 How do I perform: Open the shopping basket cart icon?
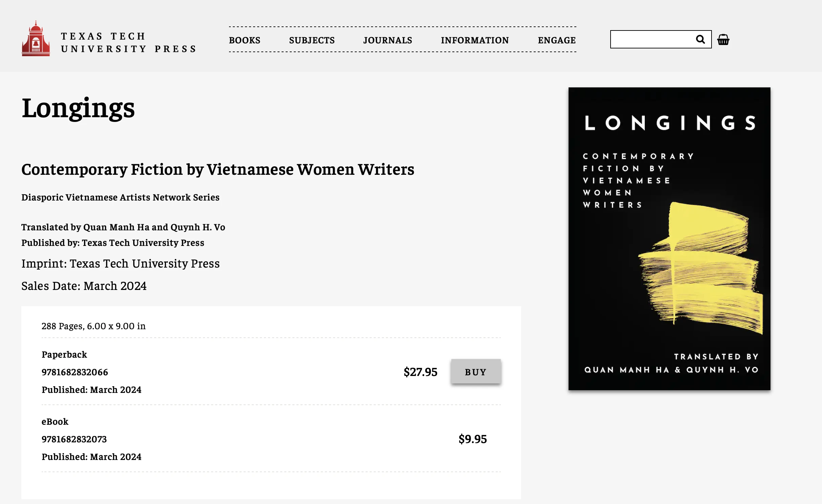click(x=723, y=40)
